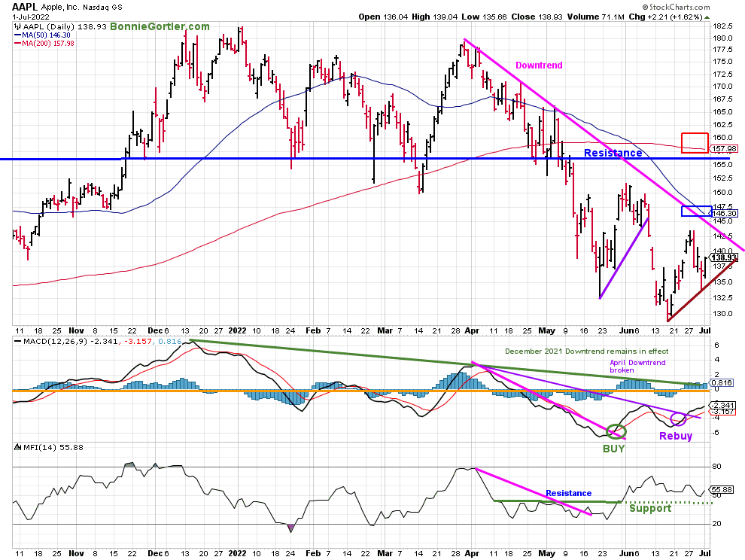Click the 55.88 MFI axis tag
The height and width of the screenshot is (560, 745).
(722, 489)
